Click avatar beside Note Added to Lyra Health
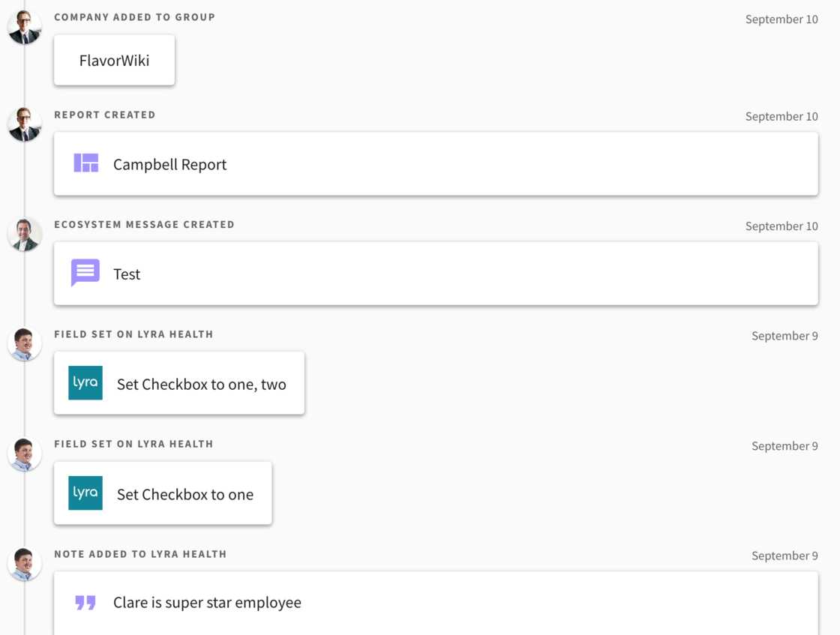This screenshot has height=635, width=840. click(25, 564)
